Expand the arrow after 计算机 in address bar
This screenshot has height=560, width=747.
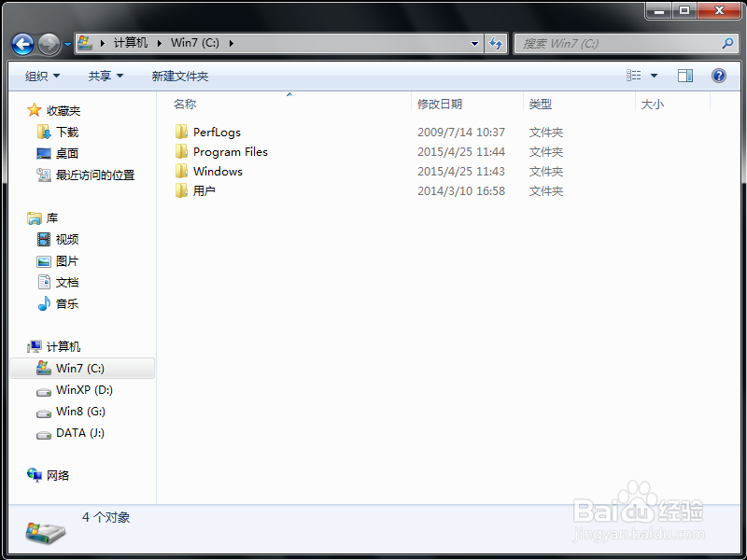(160, 43)
